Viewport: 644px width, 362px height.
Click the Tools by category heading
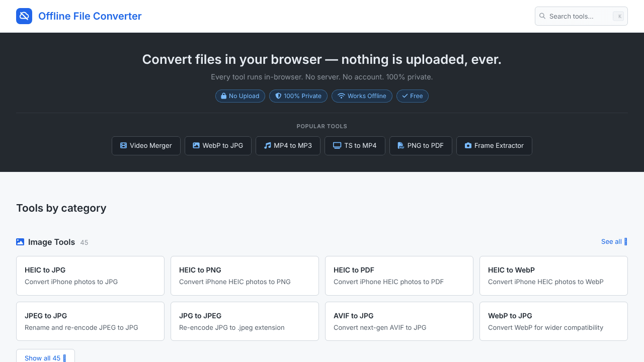[61, 208]
